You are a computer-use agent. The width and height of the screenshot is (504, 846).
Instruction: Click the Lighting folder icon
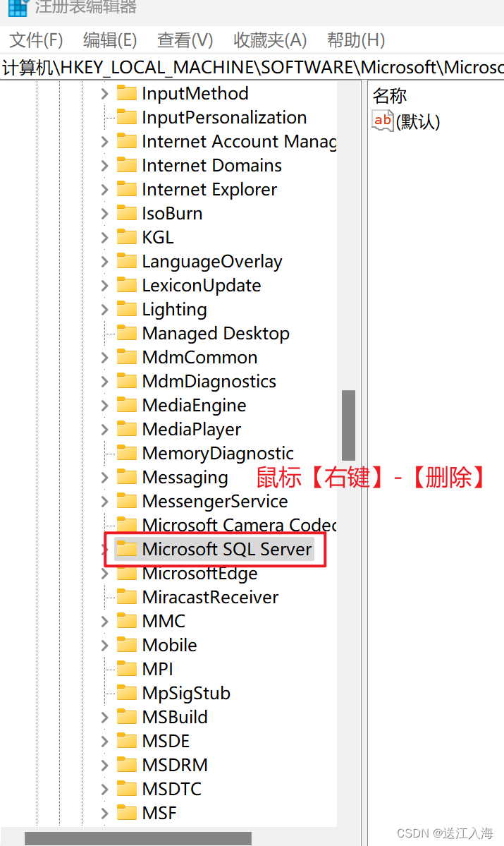(x=127, y=309)
